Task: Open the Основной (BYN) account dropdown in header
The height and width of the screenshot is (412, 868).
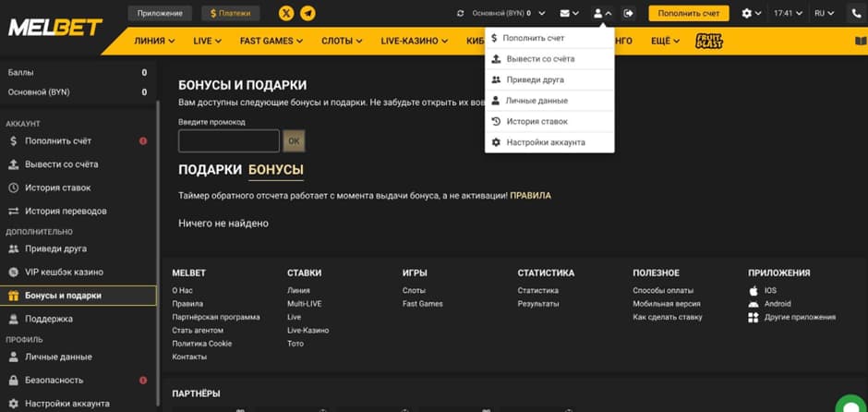Action: click(509, 13)
